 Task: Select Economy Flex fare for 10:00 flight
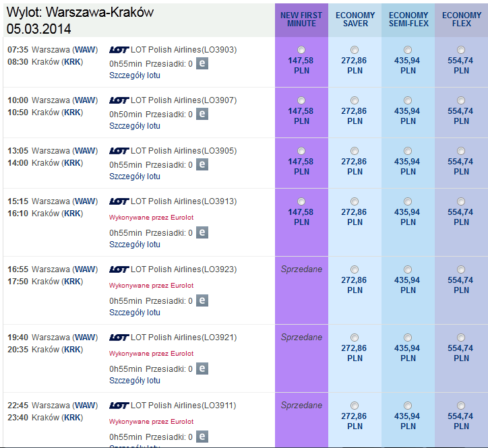[x=461, y=100]
